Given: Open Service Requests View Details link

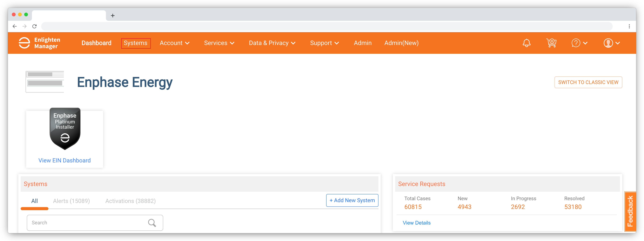Looking at the screenshot, I should [417, 223].
